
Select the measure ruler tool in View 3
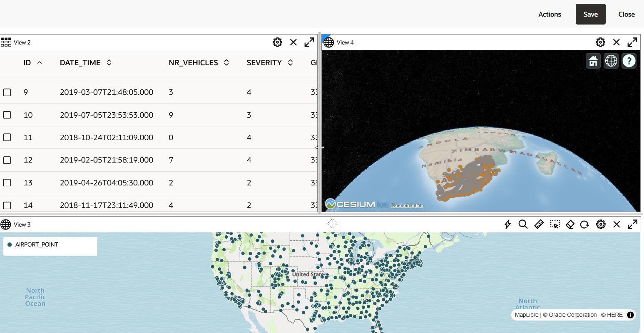pos(539,224)
